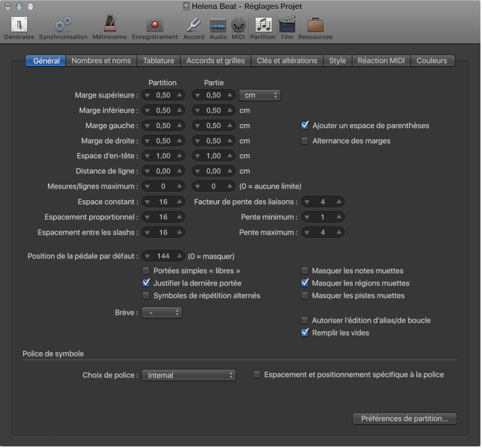Increase Marge inférieure Partition value

click(179, 110)
